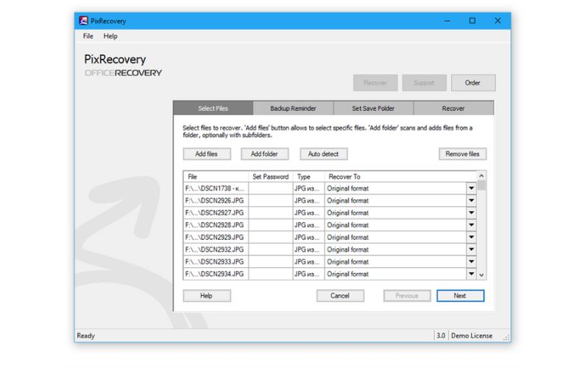Click the Set Password column header

pos(271,177)
